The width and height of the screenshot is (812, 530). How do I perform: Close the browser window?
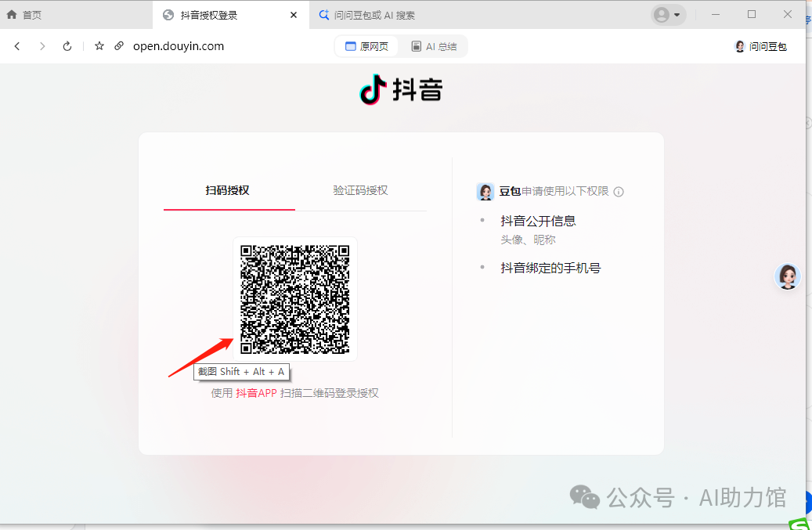click(x=788, y=15)
